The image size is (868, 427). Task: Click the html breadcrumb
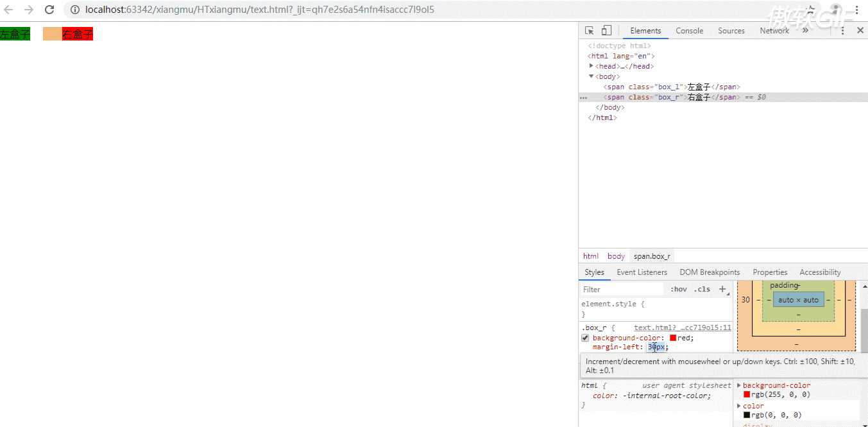pos(591,256)
